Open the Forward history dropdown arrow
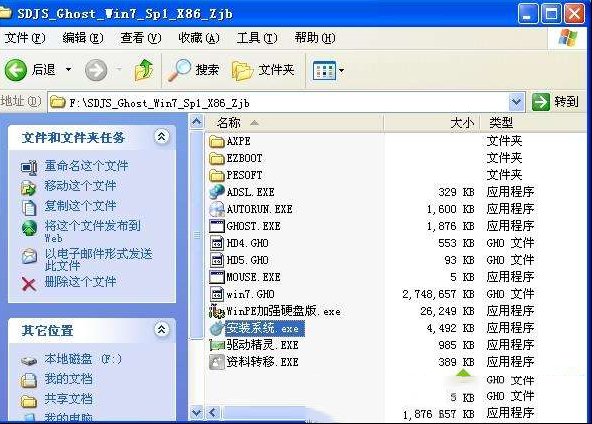The width and height of the screenshot is (592, 424). [x=119, y=69]
